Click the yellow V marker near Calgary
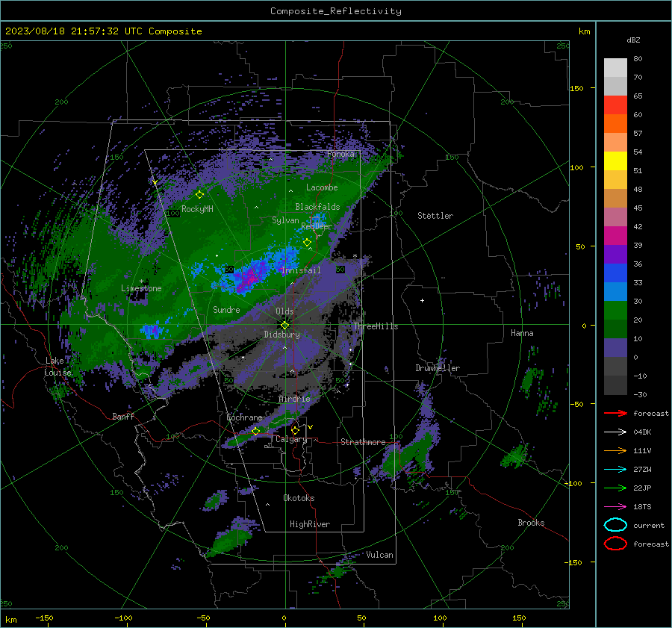 (310, 427)
